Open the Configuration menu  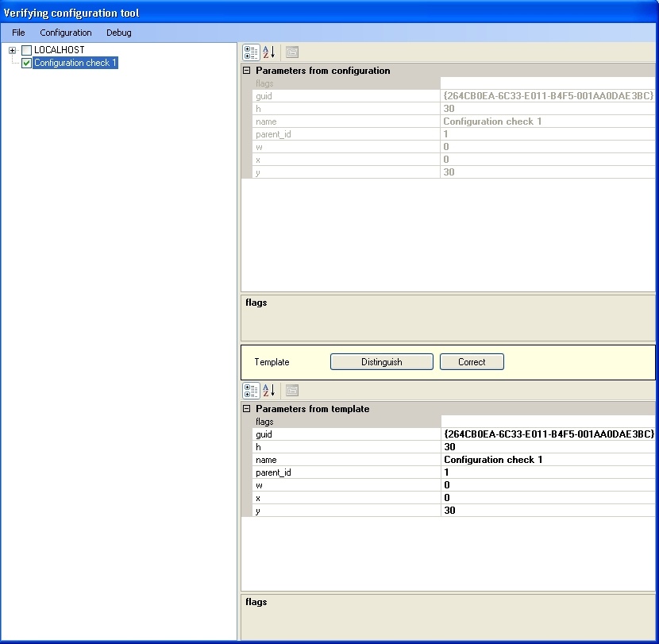click(66, 33)
